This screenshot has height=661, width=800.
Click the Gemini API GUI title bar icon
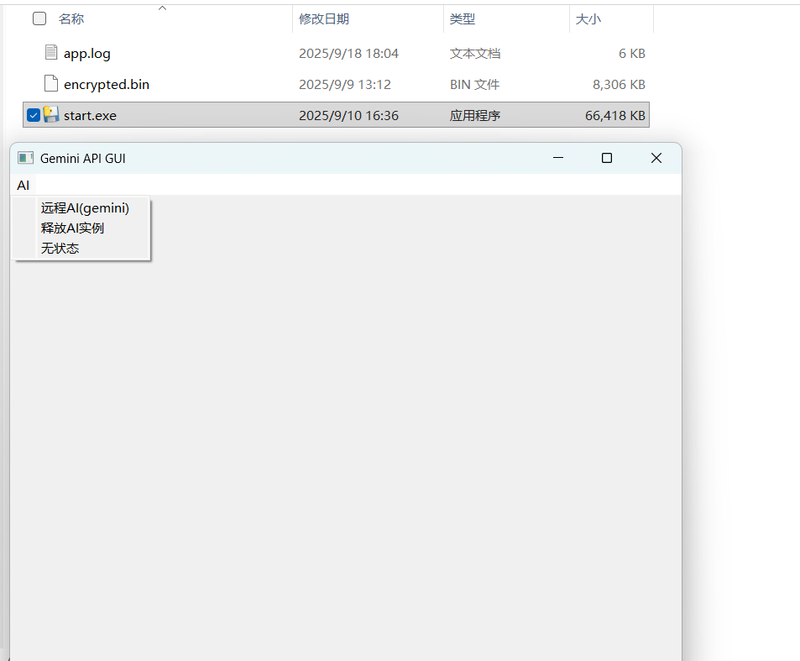(26, 158)
